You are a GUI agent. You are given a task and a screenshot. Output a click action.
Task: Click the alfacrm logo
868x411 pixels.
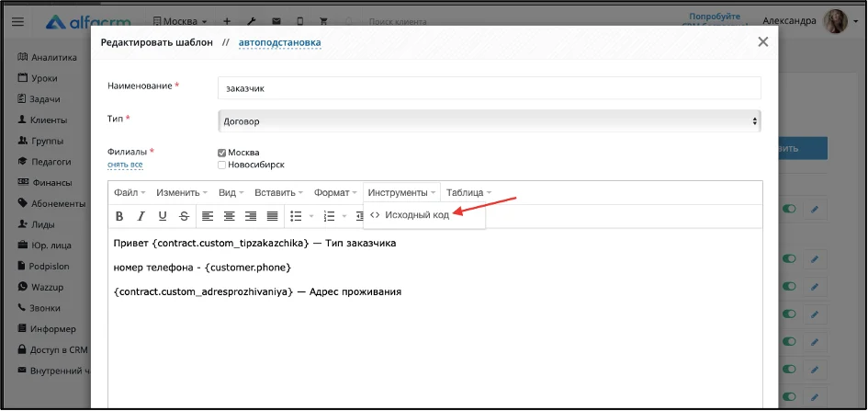click(x=88, y=21)
